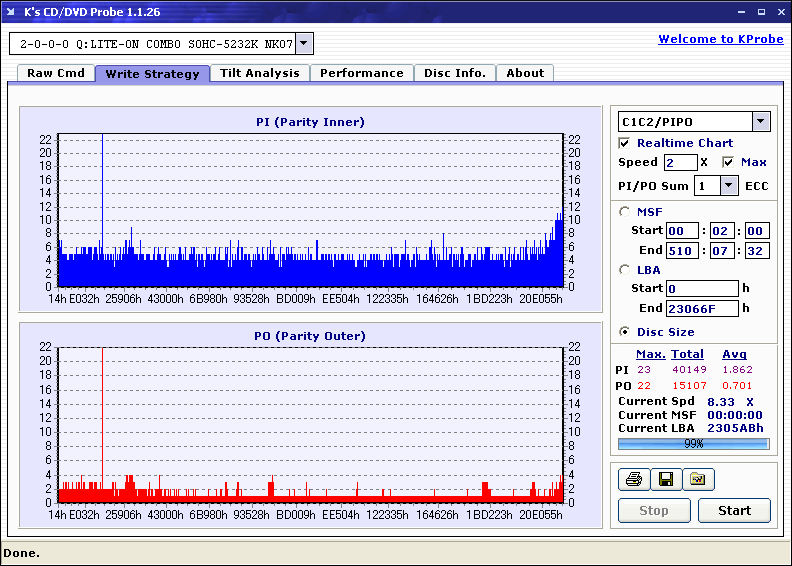Select the MSF radio button
Viewport: 792px width, 566px height.
(625, 211)
